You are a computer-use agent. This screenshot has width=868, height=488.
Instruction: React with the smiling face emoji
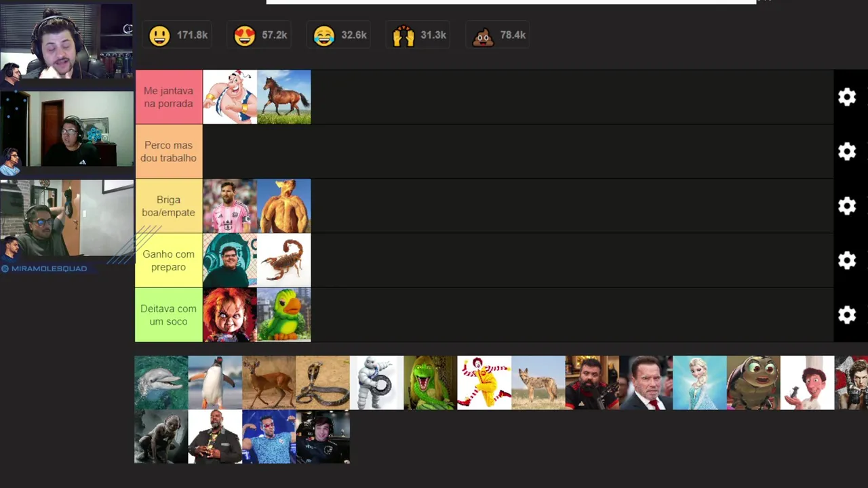(x=160, y=35)
